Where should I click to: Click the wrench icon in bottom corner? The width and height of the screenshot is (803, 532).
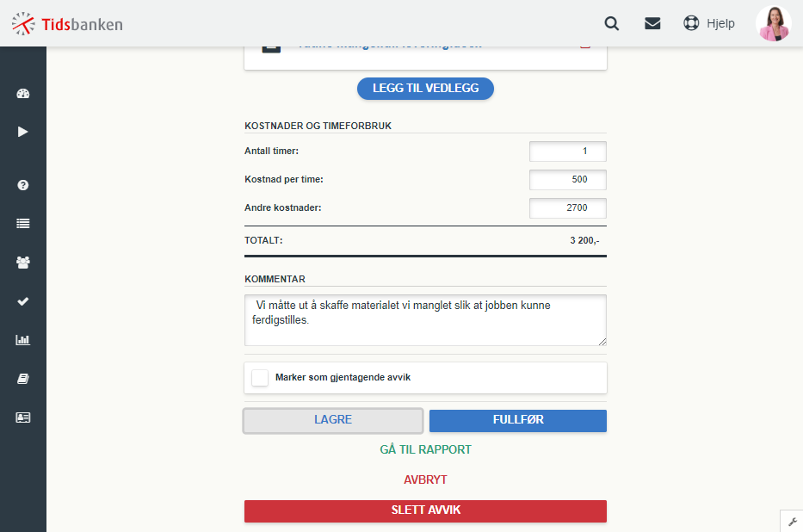793,522
